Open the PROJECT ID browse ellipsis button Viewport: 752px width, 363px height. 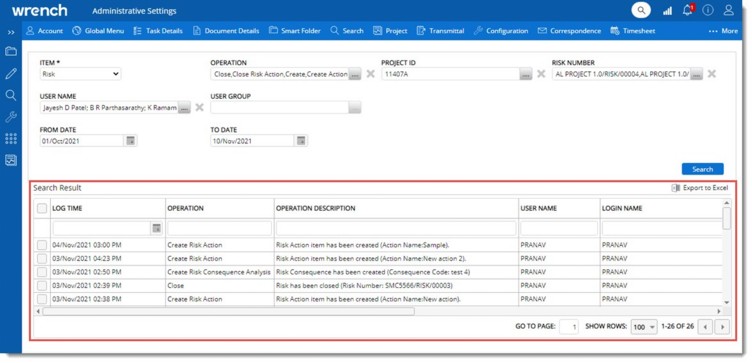pos(526,74)
